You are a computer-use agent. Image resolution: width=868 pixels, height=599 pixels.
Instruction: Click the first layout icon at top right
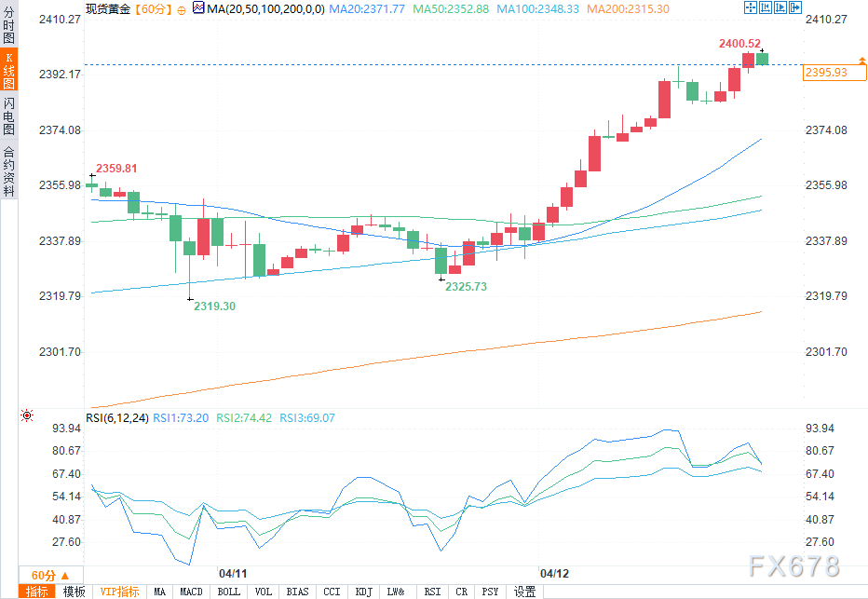[751, 7]
